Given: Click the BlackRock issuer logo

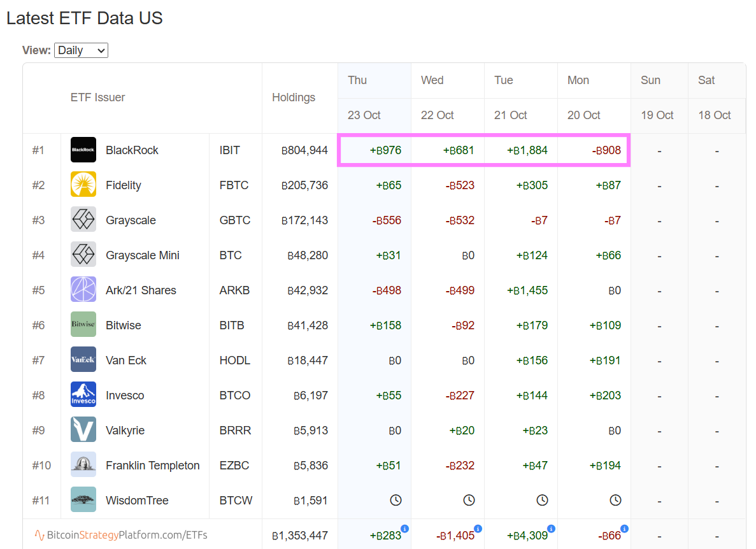Looking at the screenshot, I should pos(83,150).
